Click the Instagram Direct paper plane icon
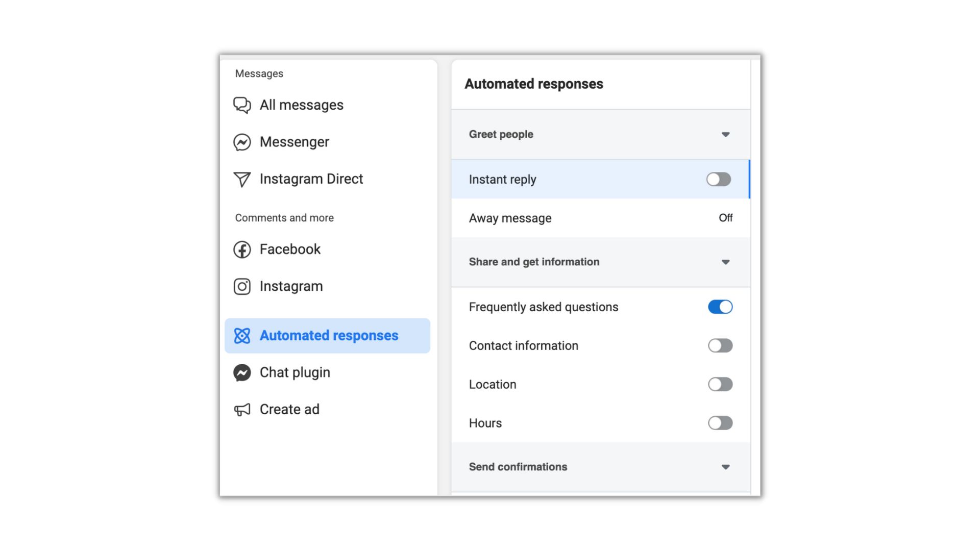Viewport: 980px width, 551px height. [242, 179]
